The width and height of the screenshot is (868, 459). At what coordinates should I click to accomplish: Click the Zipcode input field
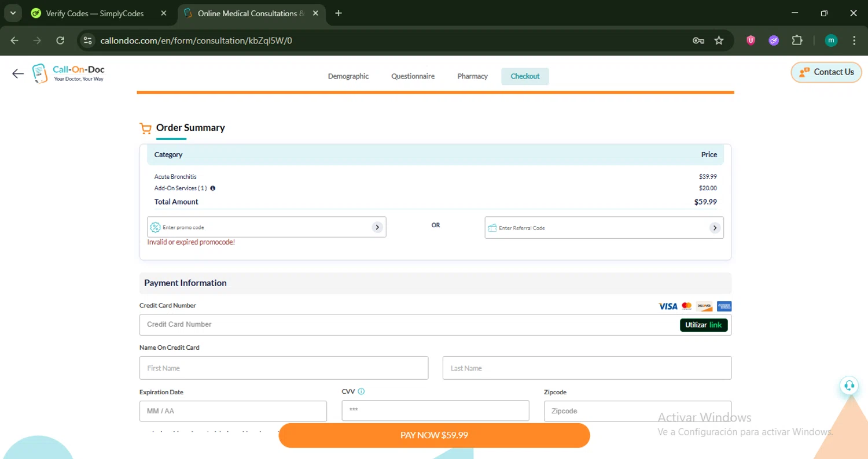click(x=638, y=411)
